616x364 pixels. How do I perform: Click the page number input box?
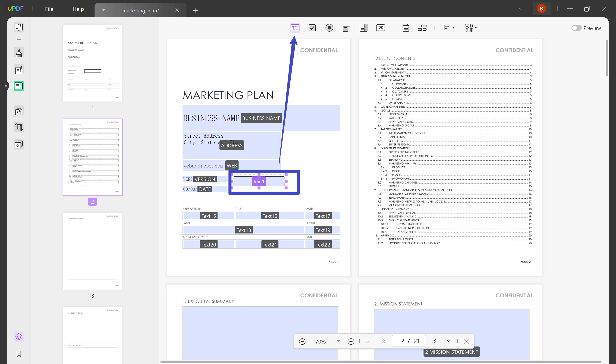(x=409, y=341)
